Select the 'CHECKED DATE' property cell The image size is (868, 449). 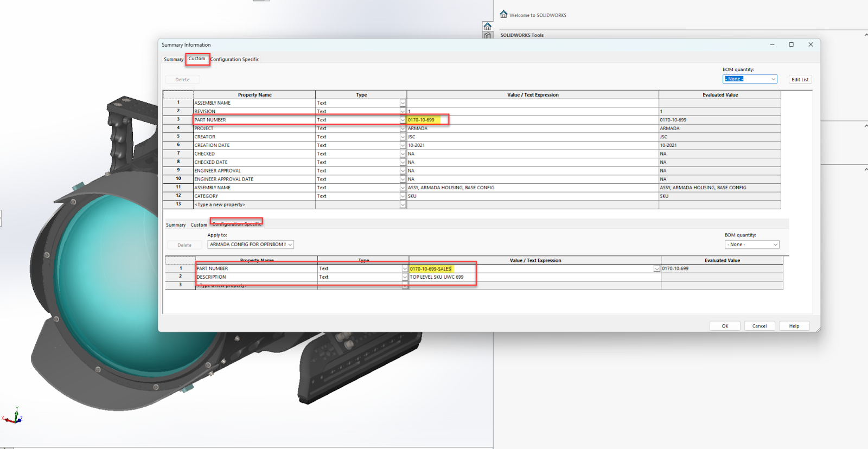coord(254,162)
